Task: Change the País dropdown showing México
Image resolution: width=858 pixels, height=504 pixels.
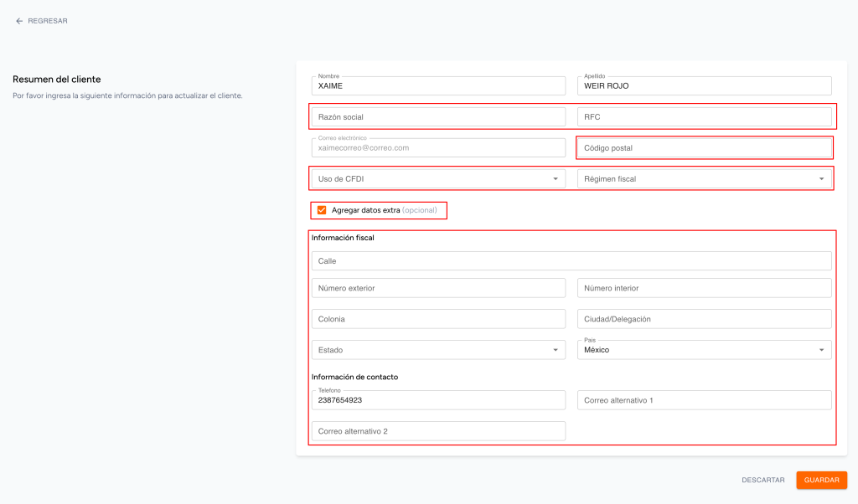Action: [x=704, y=350]
